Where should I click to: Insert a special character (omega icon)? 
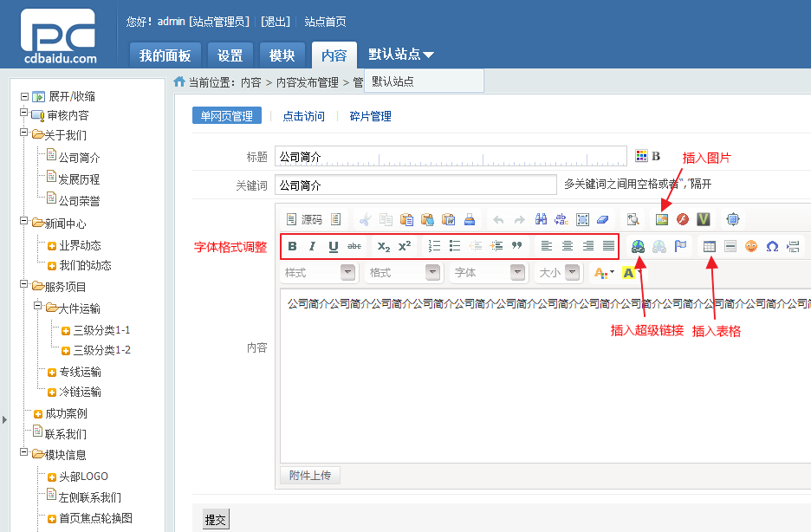772,247
